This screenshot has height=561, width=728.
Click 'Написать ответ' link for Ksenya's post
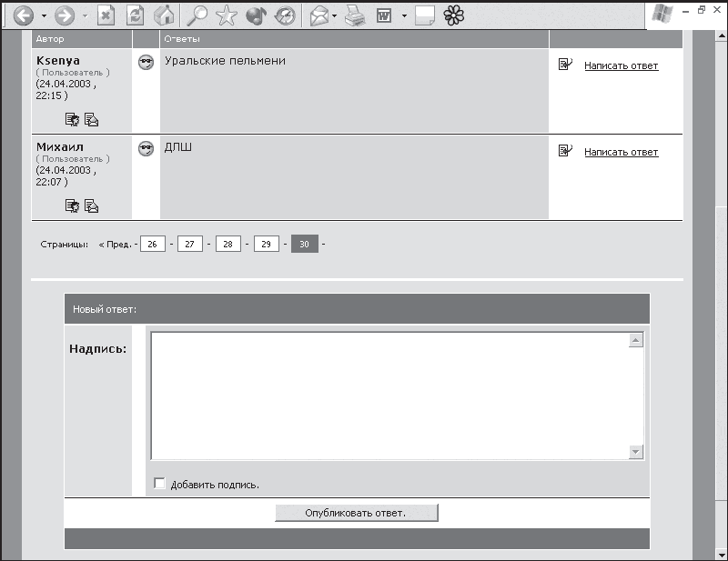[622, 65]
